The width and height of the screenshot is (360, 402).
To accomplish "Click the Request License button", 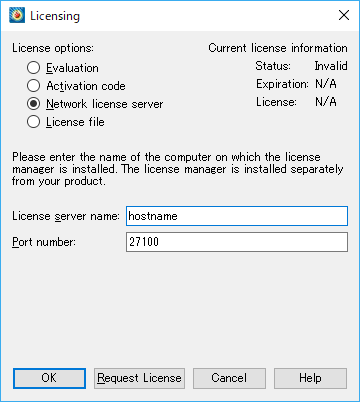I will [x=139, y=378].
